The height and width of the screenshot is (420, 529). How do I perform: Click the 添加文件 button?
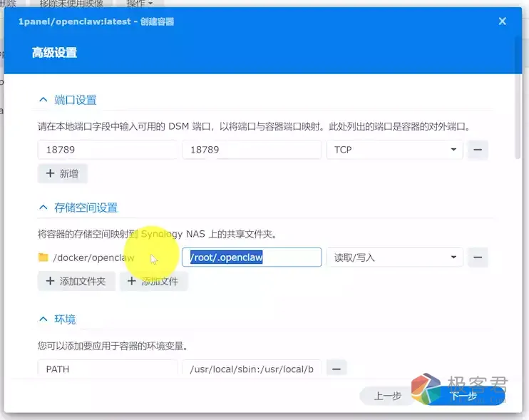[x=153, y=281]
